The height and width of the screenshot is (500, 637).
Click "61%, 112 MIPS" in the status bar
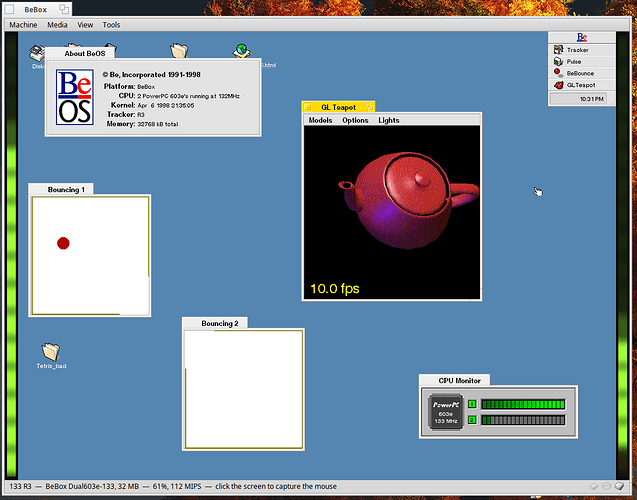click(x=177, y=486)
